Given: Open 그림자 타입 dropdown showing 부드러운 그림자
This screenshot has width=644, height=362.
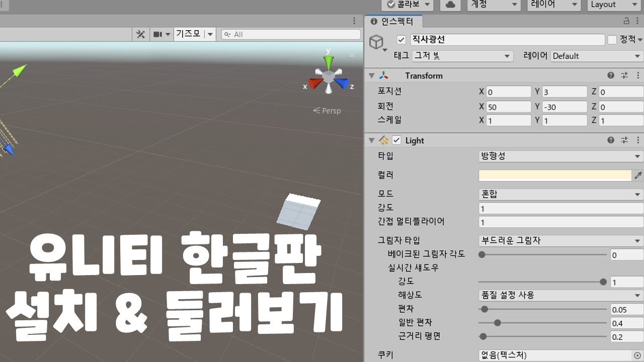Looking at the screenshot, I should pyautogui.click(x=561, y=241).
